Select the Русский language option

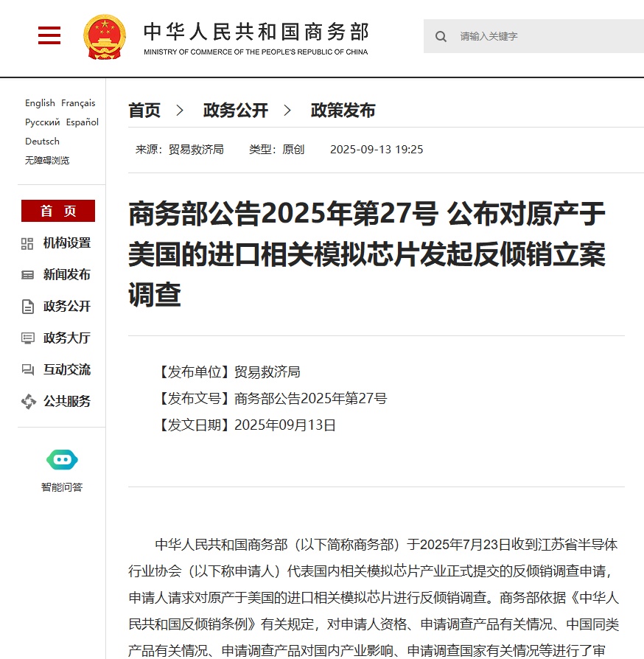[x=41, y=122]
